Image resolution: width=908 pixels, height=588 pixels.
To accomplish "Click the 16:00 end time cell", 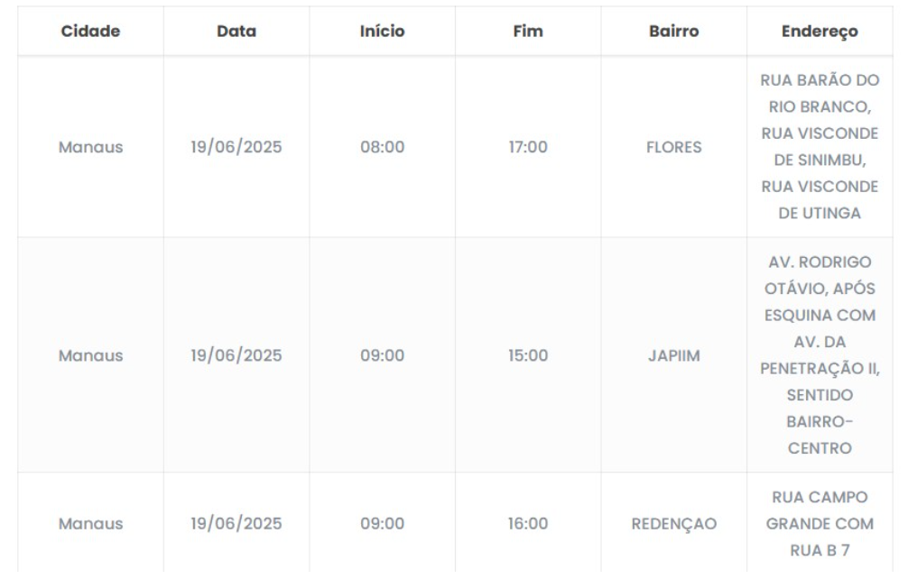I will pos(528,523).
